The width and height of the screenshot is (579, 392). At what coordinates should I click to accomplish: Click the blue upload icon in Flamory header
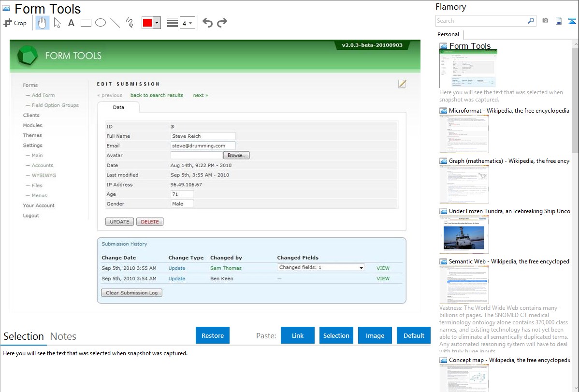click(x=572, y=21)
